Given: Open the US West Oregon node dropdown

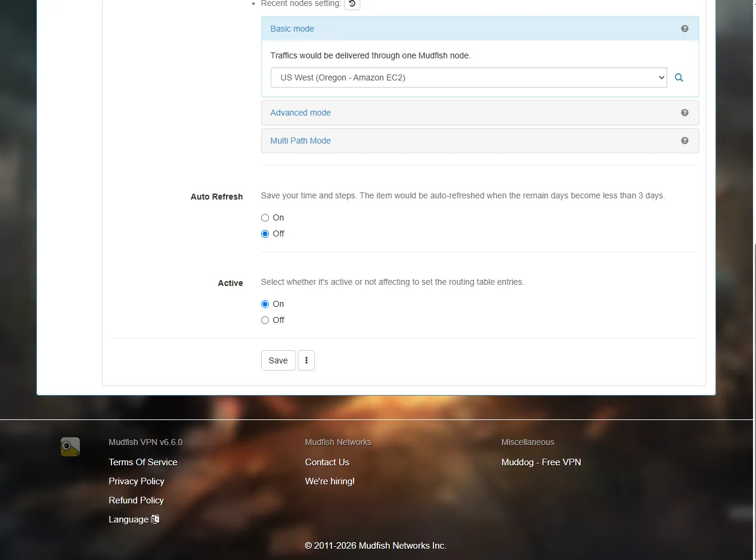Looking at the screenshot, I should coord(469,77).
